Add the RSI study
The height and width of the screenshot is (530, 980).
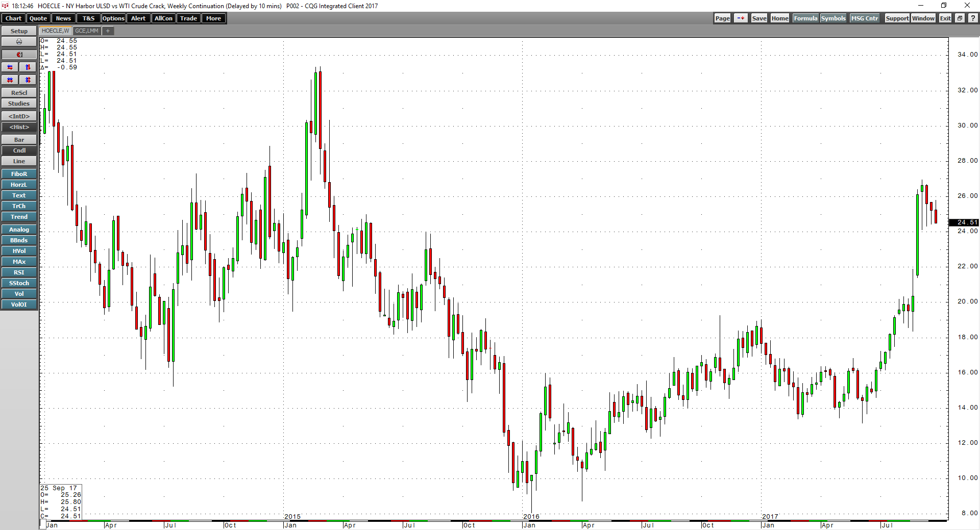click(x=19, y=272)
